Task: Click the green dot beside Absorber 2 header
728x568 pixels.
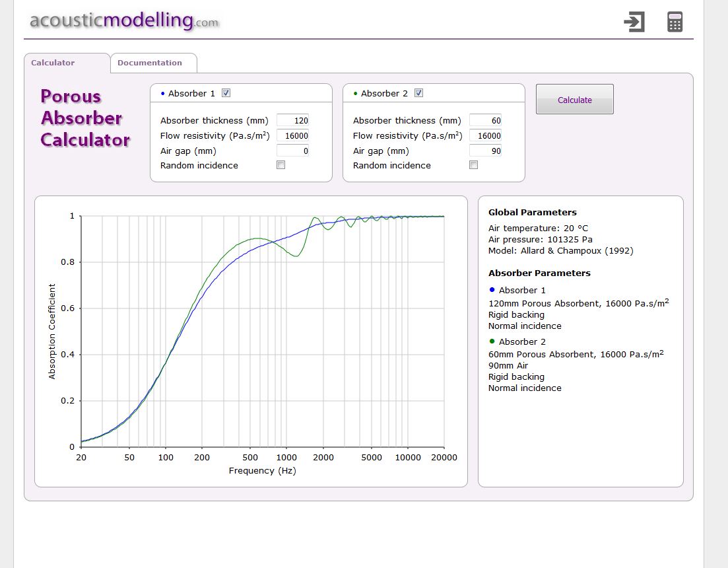Action: coord(356,93)
